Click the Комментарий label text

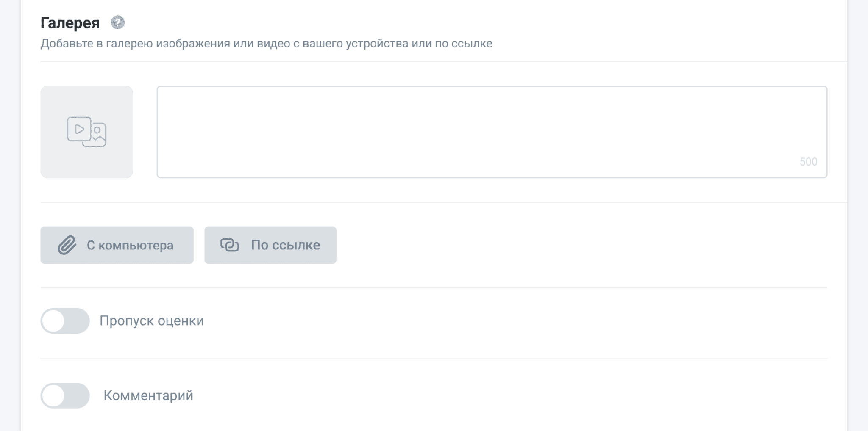(148, 395)
